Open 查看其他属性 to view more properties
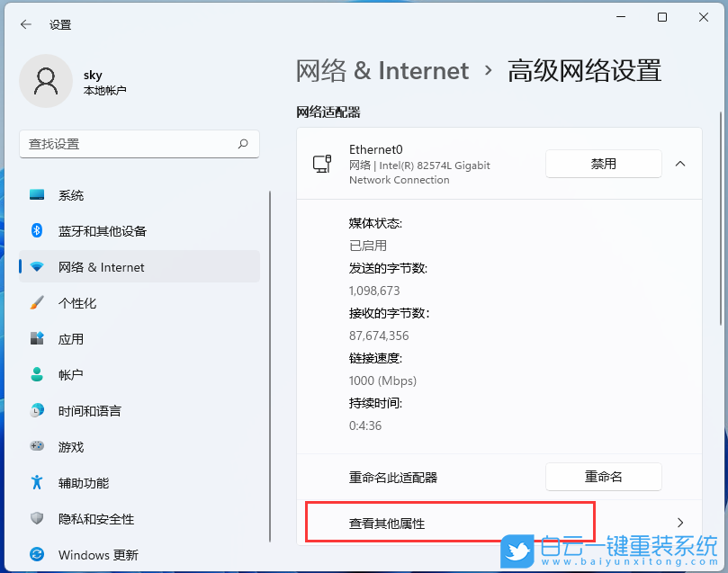The height and width of the screenshot is (573, 728). 449,522
